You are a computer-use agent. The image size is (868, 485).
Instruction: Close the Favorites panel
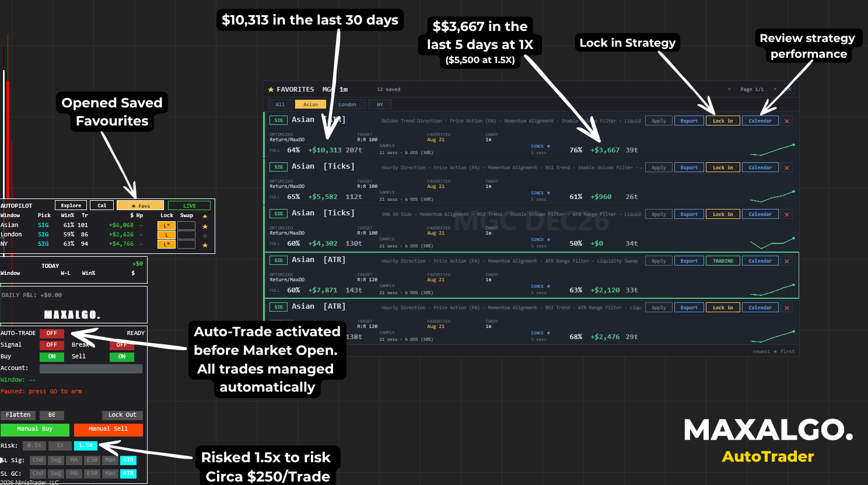(789, 89)
